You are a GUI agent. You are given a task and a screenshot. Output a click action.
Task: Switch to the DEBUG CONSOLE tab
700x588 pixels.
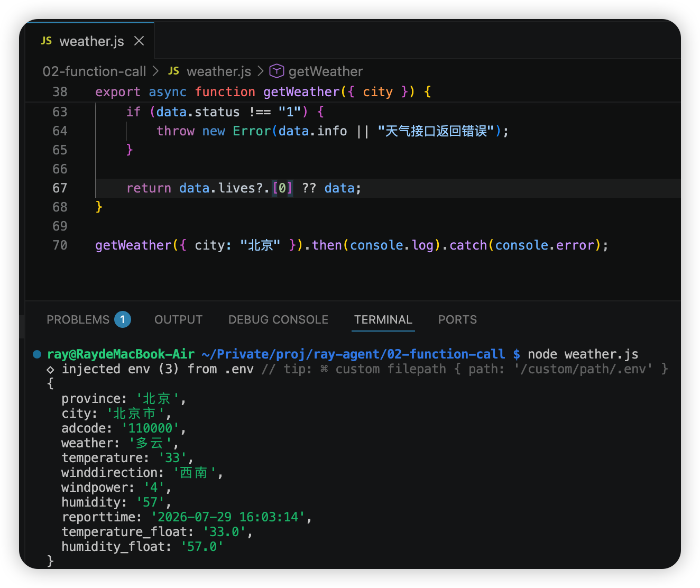coord(278,319)
